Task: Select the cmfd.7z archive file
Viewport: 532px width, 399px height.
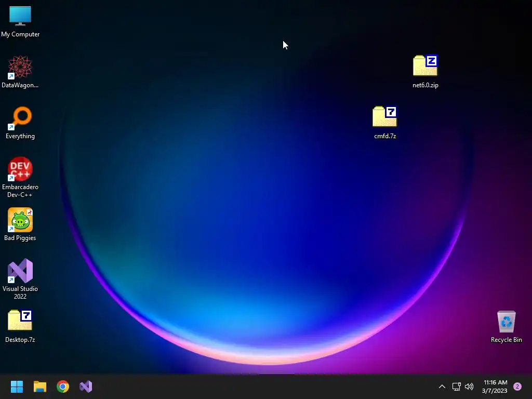Action: [385, 116]
